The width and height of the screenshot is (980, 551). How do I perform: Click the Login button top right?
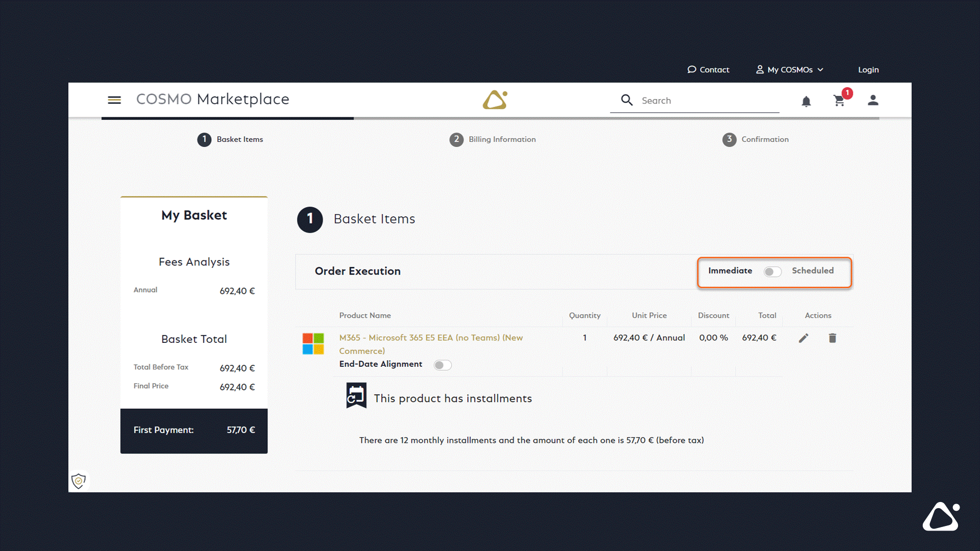click(868, 69)
